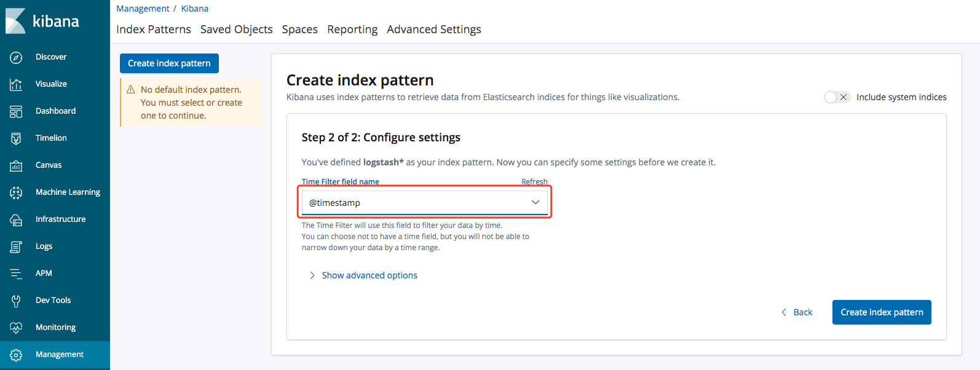980x370 pixels.
Task: Click the Back link
Action: pyautogui.click(x=797, y=312)
